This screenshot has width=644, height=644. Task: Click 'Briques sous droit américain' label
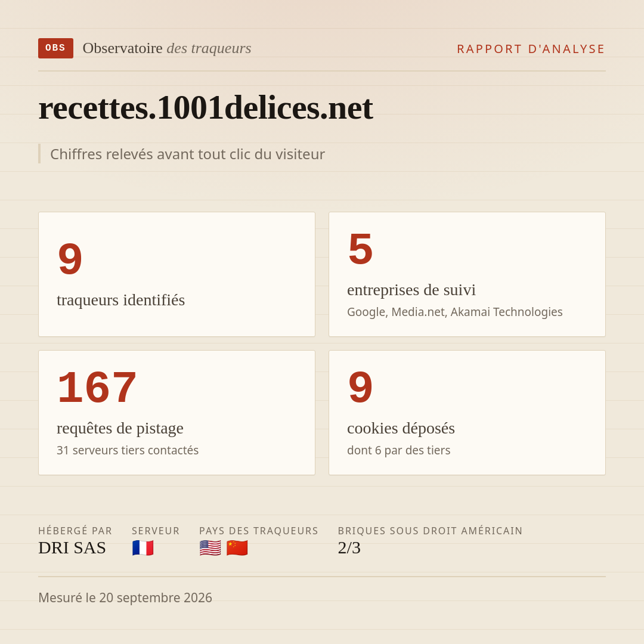[x=430, y=531]
